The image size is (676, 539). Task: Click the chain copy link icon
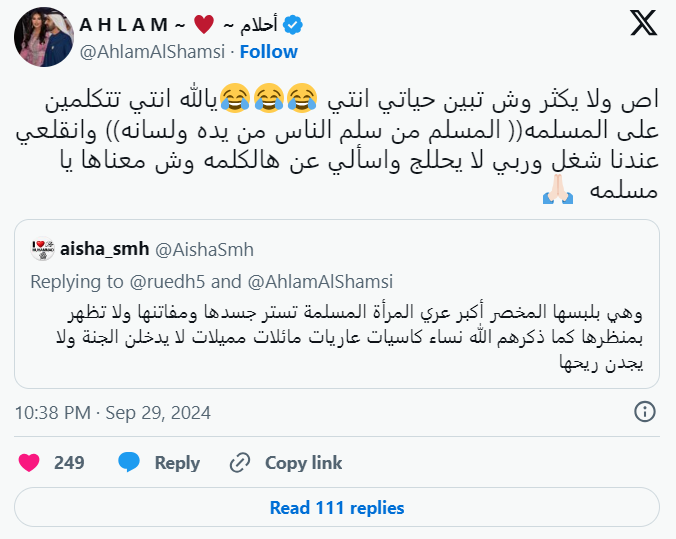tap(240, 463)
